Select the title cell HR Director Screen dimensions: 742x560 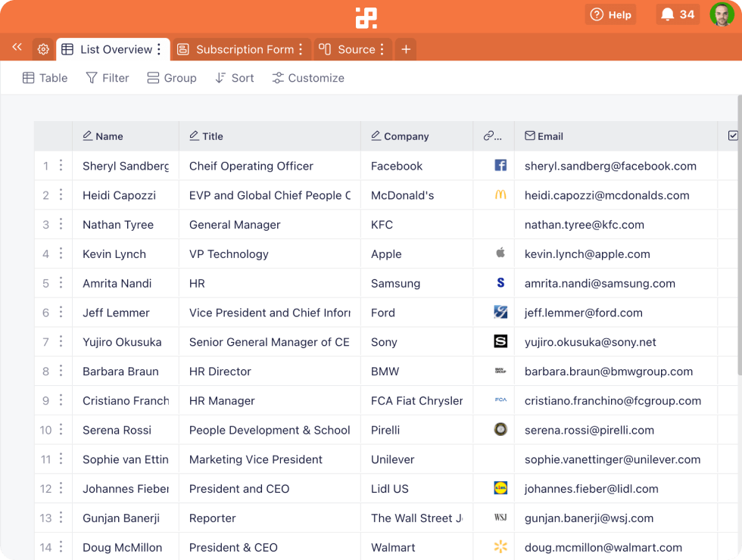(x=270, y=372)
